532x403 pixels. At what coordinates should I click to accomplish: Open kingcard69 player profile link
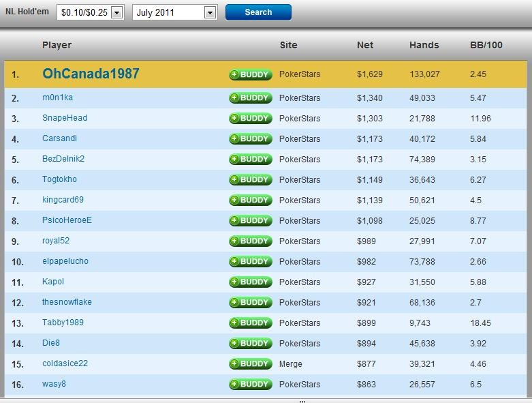tap(63, 200)
